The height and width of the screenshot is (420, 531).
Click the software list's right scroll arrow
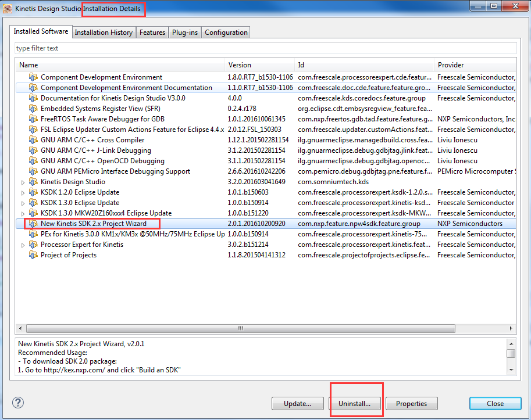(x=511, y=328)
